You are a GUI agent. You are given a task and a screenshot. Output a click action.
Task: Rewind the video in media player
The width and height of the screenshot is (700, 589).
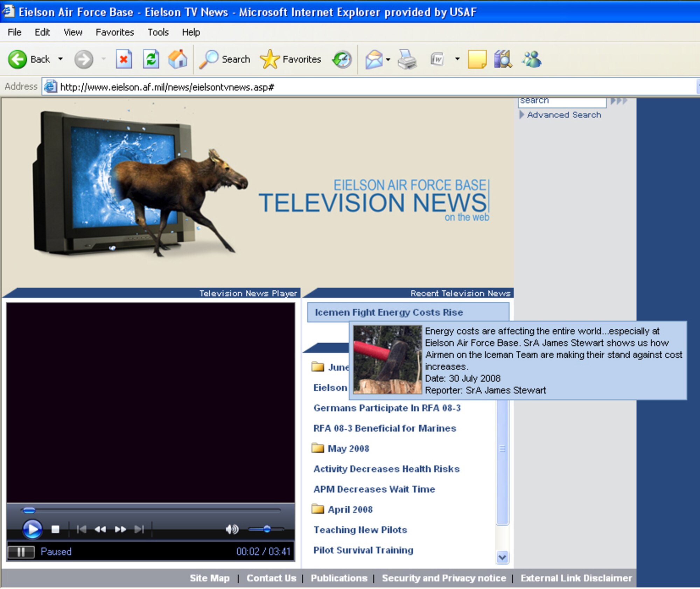pos(100,530)
